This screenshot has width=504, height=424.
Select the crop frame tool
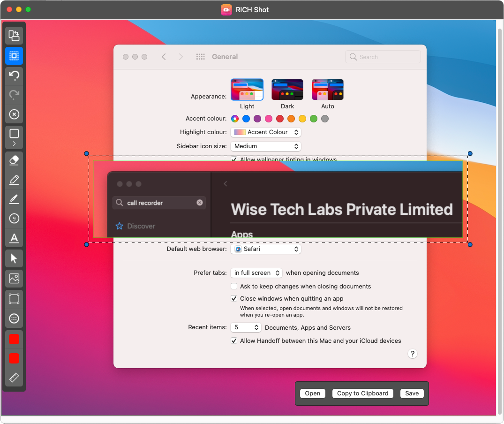tap(14, 299)
